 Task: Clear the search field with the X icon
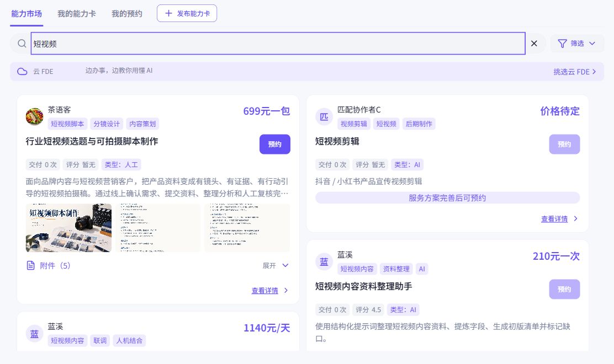tap(534, 44)
